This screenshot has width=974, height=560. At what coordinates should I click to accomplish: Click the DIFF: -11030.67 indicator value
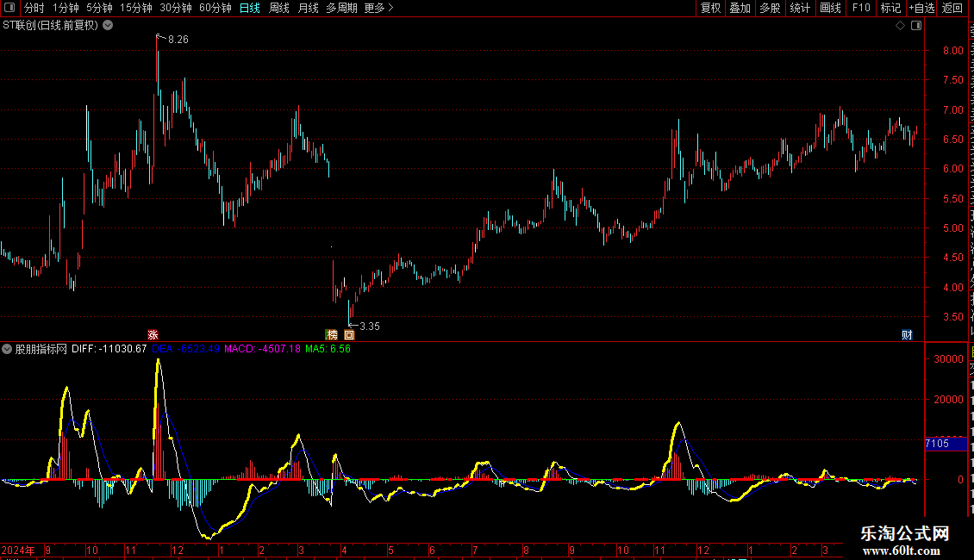tap(109, 349)
